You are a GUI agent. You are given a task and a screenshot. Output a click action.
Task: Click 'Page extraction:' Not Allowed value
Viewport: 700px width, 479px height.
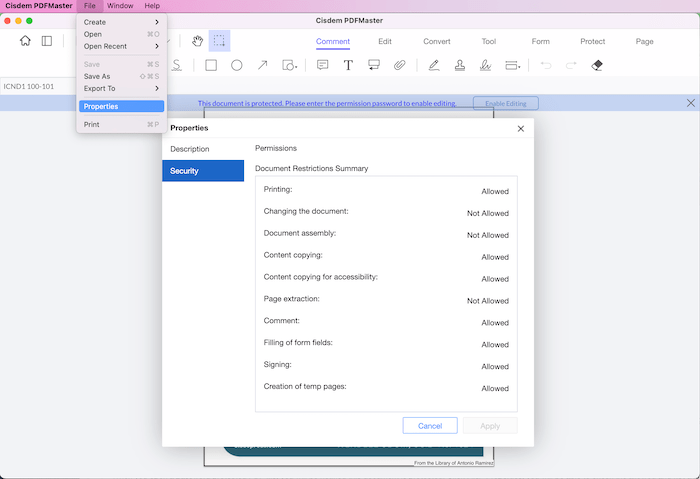click(488, 301)
